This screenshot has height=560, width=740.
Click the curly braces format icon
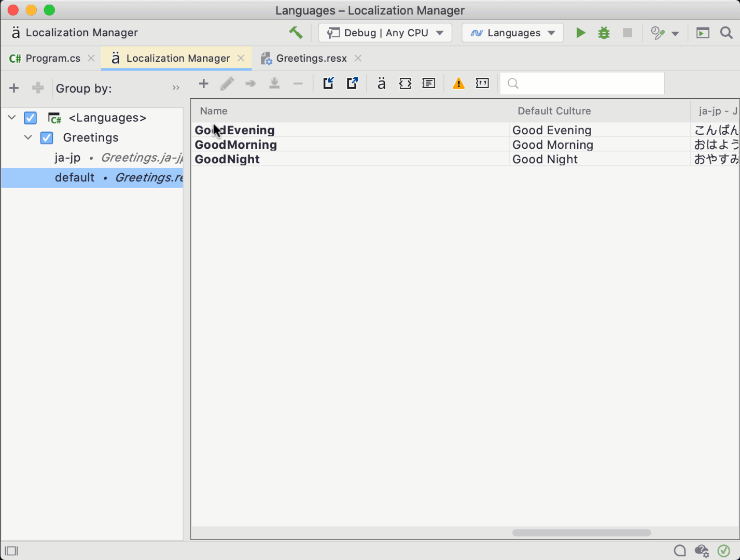(405, 83)
